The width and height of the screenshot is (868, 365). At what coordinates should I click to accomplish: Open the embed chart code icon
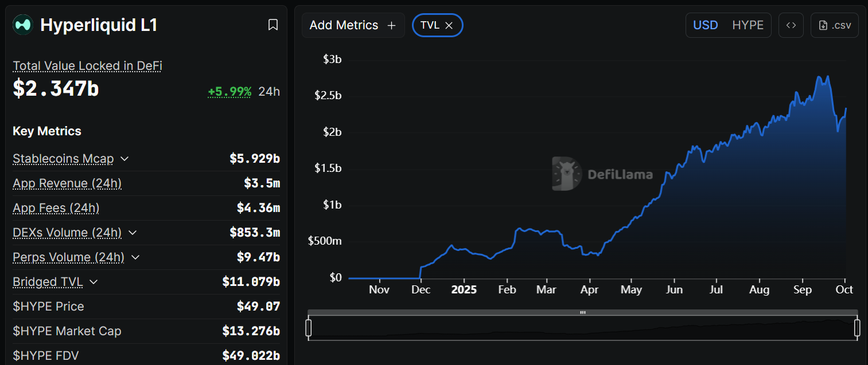[791, 25]
